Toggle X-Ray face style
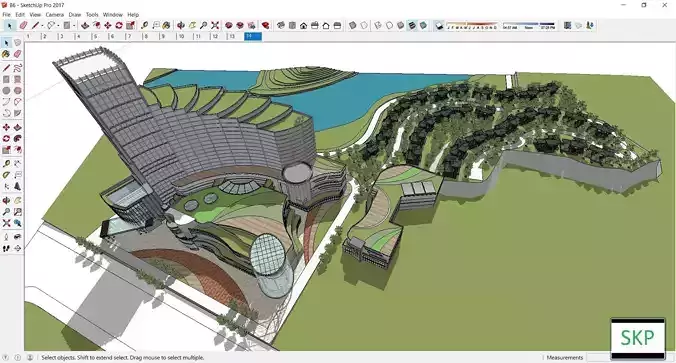This screenshot has height=363, width=676. click(x=352, y=25)
